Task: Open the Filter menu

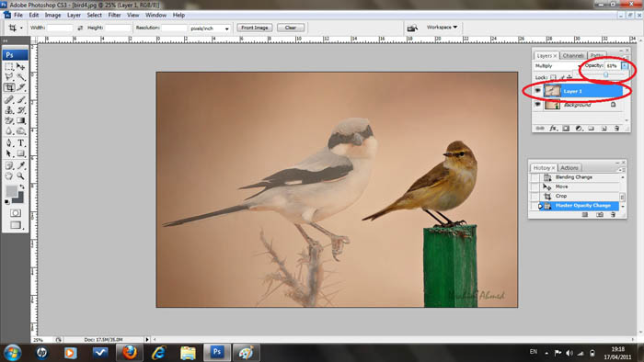Action: coord(114,16)
